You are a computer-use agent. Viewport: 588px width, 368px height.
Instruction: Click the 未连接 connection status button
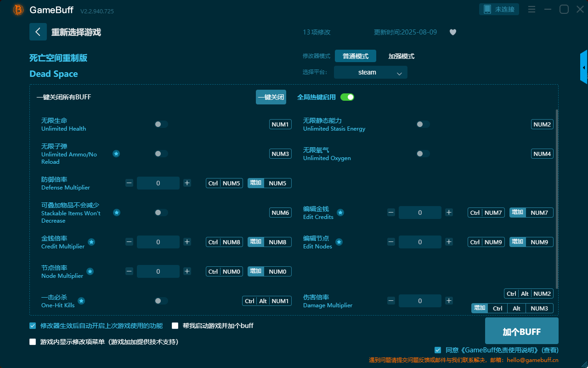click(x=499, y=9)
